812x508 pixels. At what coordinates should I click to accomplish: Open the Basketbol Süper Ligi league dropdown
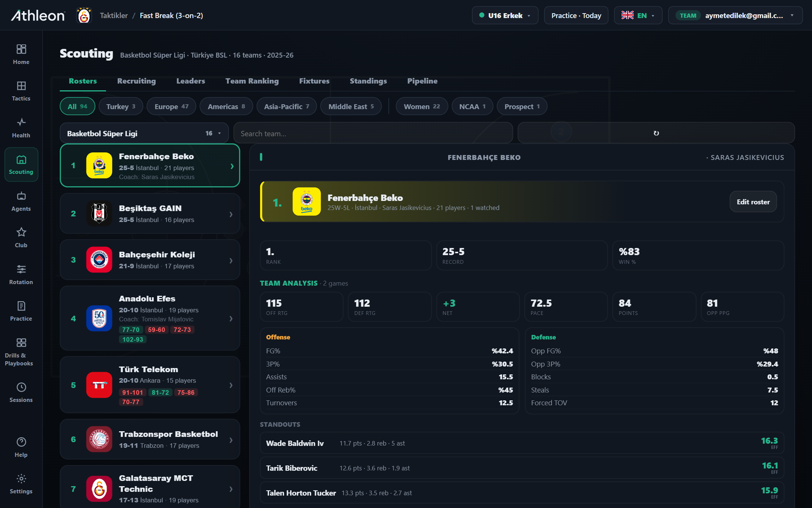[144, 133]
